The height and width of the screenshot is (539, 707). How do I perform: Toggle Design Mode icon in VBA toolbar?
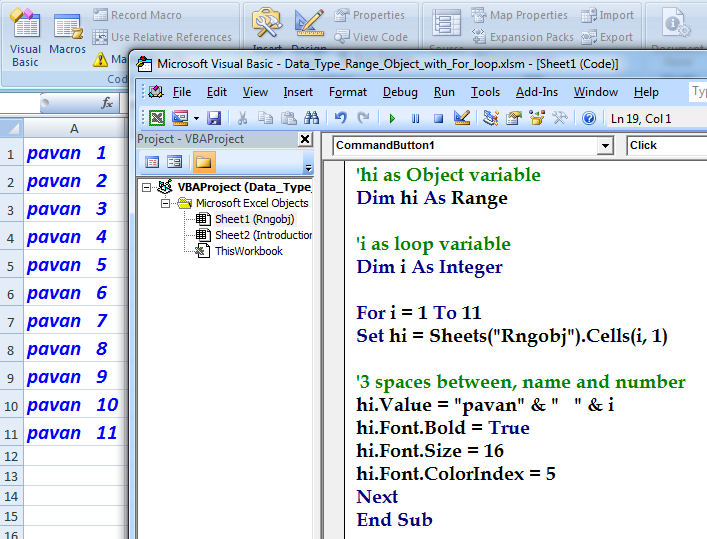pos(462,118)
